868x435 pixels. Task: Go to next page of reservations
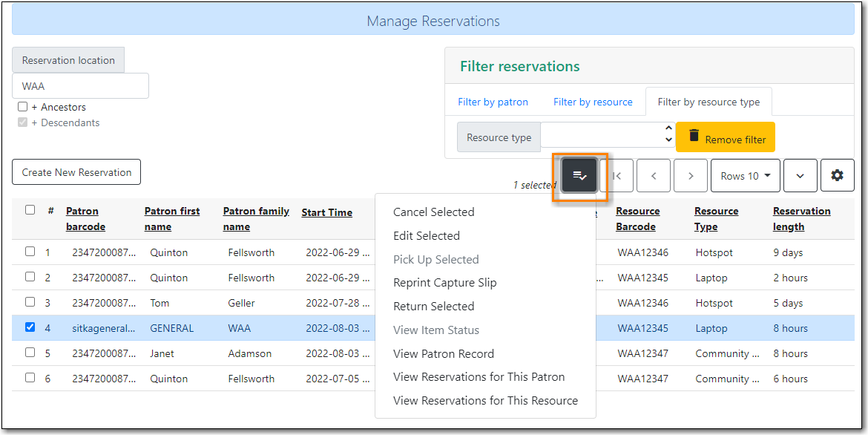[x=690, y=175]
